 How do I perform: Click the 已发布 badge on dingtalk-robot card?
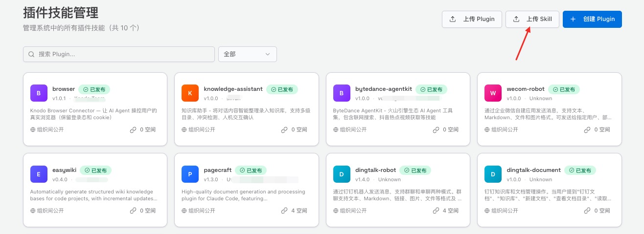coord(415,170)
